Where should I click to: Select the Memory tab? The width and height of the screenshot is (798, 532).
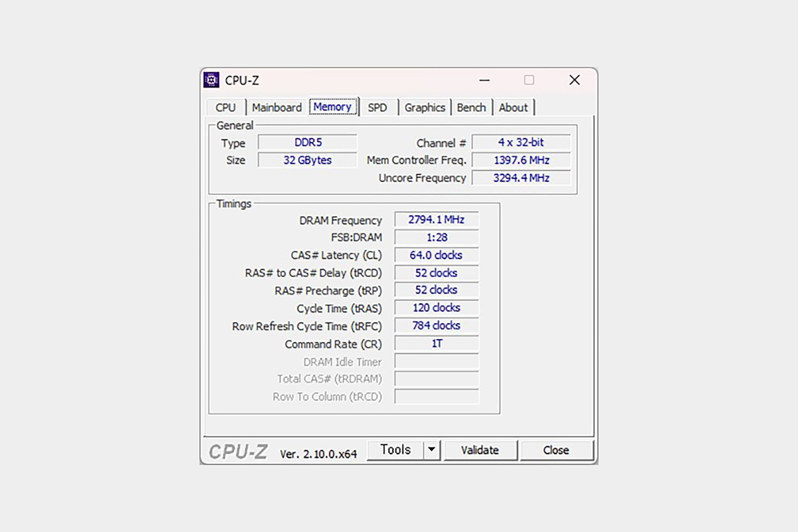(332, 107)
